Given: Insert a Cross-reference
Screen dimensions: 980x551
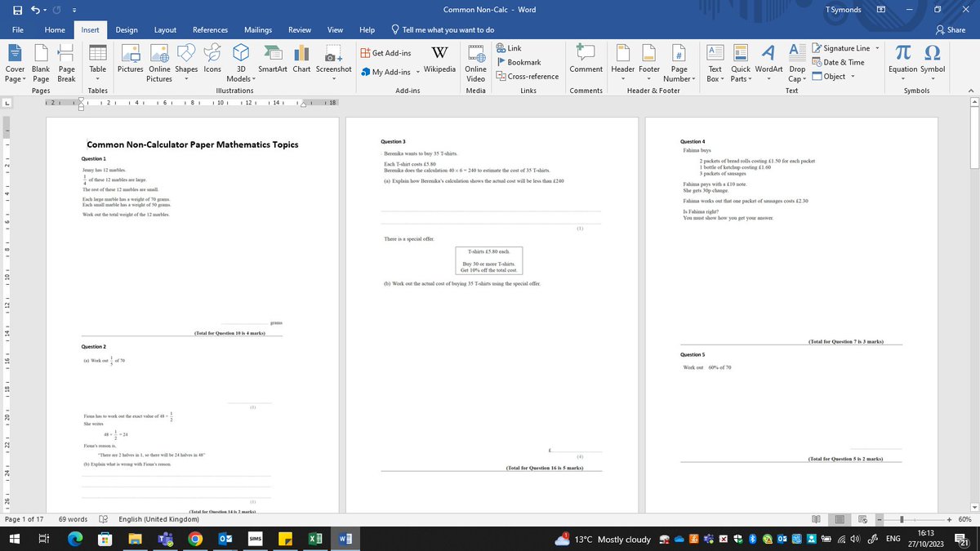Looking at the screenshot, I should coord(527,77).
